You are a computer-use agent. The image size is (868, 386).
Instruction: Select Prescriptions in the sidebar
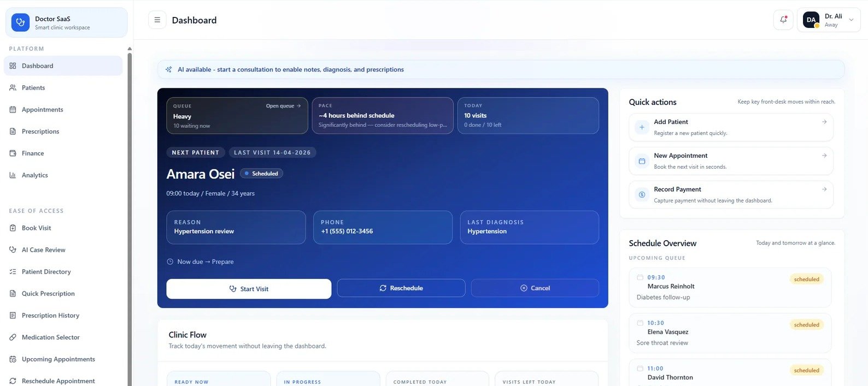point(63,131)
